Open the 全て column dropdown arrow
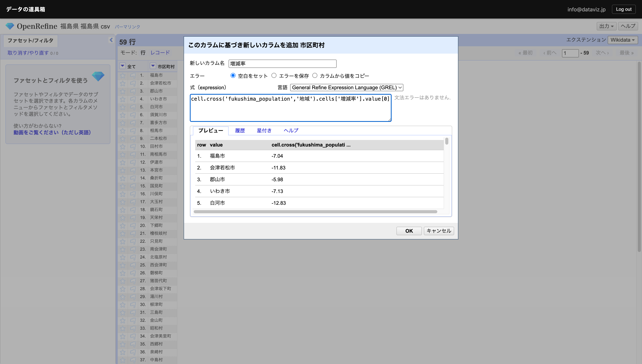This screenshot has height=364, width=642. 122,66
